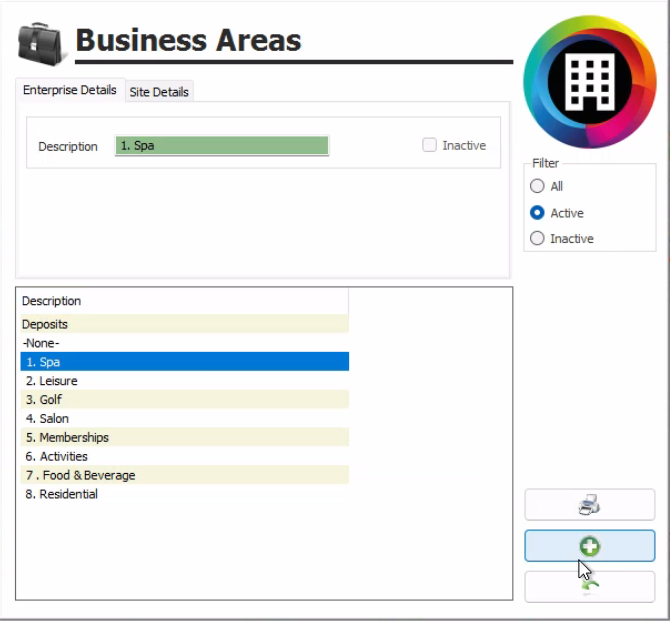This screenshot has height=622, width=670.
Task: Choose the Active filter radio button
Action: pyautogui.click(x=538, y=213)
